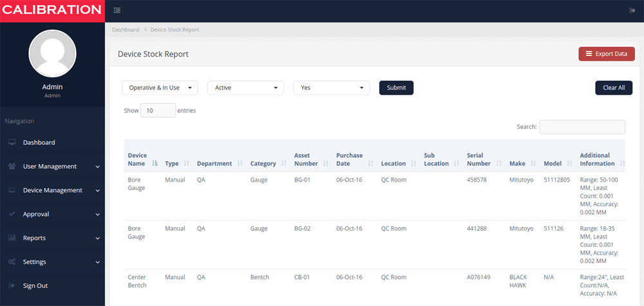Viewport: 644px width, 306px height.
Task: Click the Bentch category cell
Action: coord(260,277)
